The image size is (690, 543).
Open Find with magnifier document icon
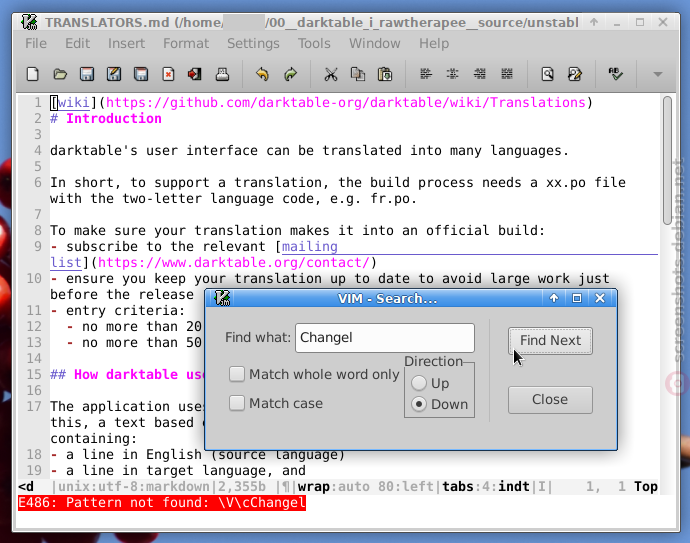click(x=547, y=74)
